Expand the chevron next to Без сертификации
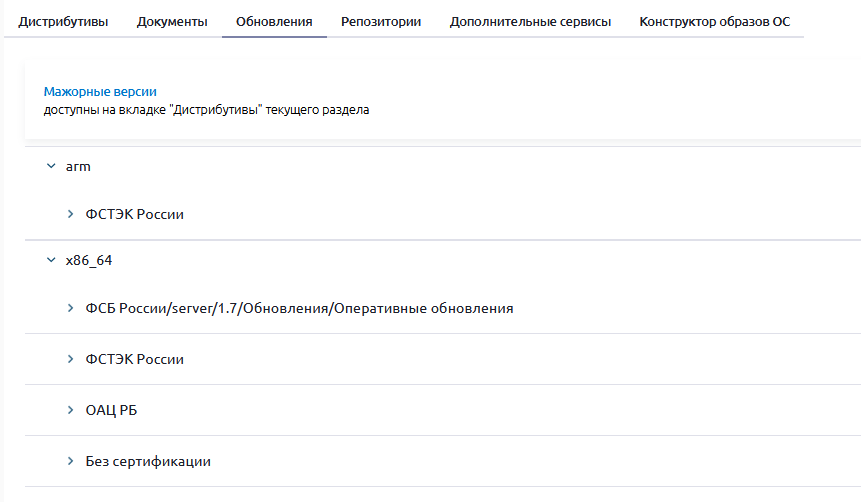This screenshot has width=861, height=502. 71,461
